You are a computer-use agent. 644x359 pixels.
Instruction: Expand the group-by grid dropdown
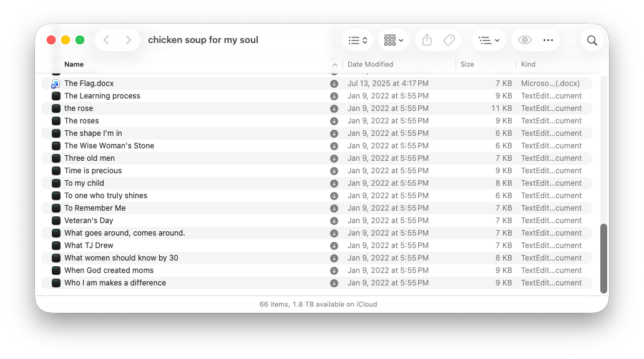[394, 41]
